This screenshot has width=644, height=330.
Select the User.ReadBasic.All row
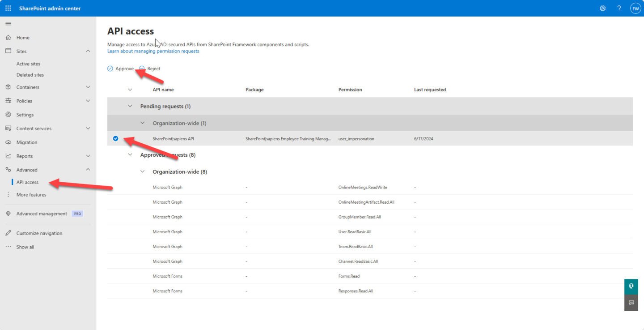coord(370,231)
